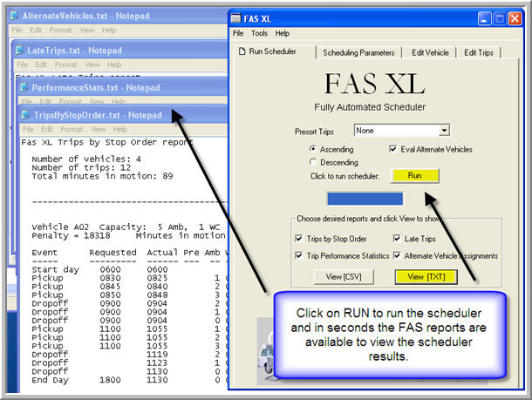This screenshot has height=400, width=532.
Task: Switch to Edit Vehicle tab
Action: coord(430,53)
